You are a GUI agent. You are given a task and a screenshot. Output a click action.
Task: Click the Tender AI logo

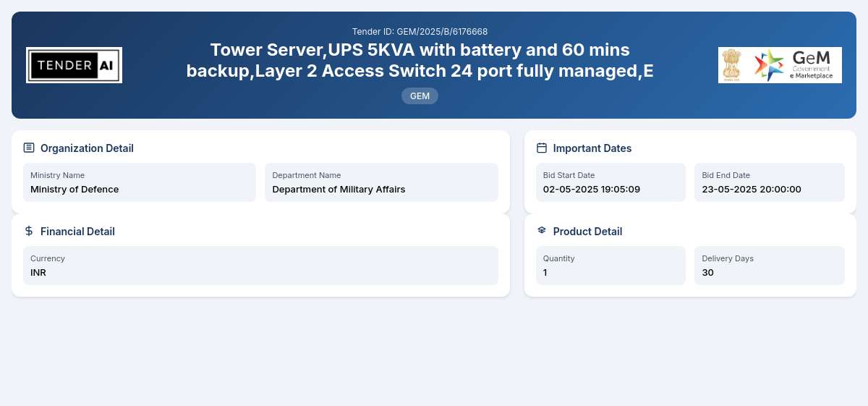click(74, 65)
